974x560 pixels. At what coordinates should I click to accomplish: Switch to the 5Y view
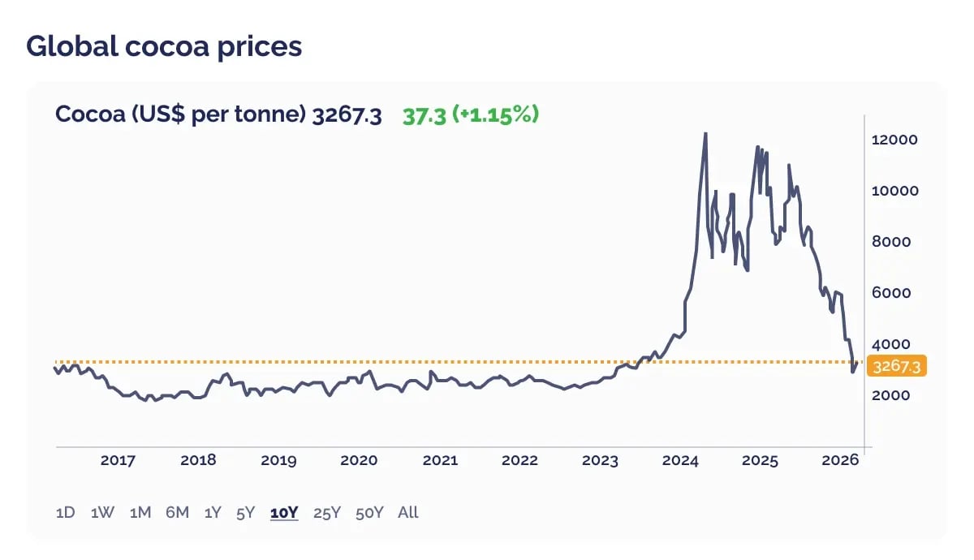[245, 512]
